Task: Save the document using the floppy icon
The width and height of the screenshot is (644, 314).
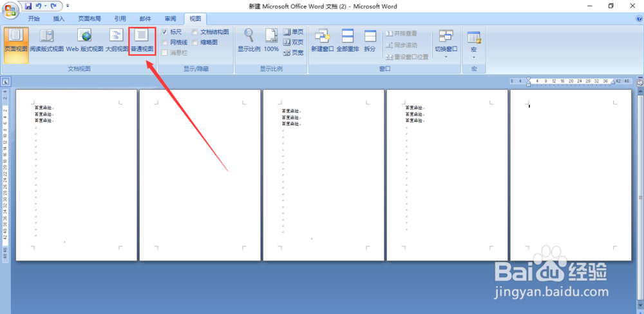Action: click(28, 6)
